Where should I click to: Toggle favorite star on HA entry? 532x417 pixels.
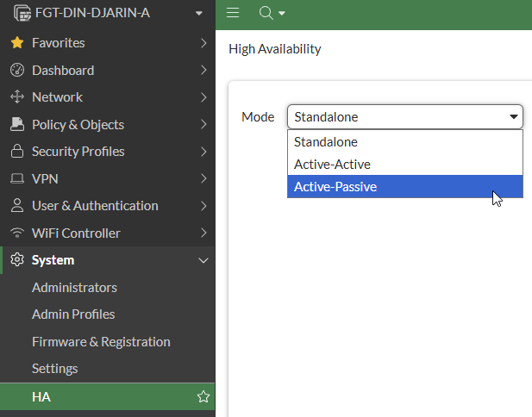pyautogui.click(x=203, y=396)
